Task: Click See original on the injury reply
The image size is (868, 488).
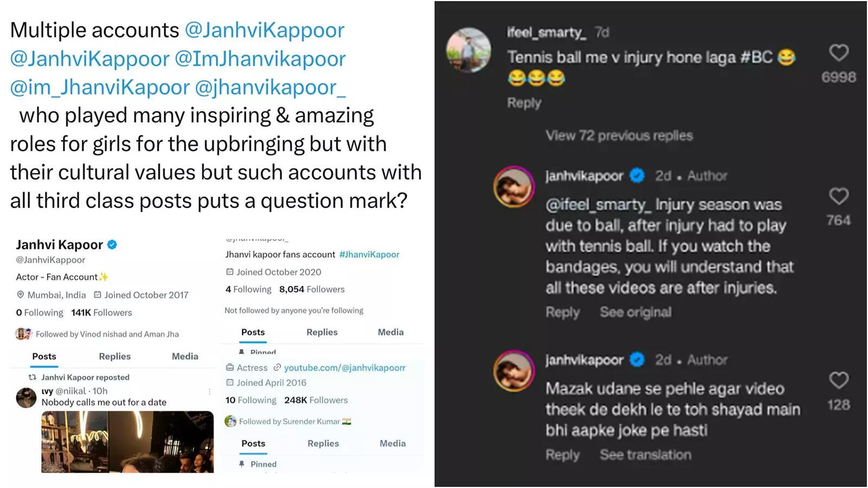Action: [x=636, y=312]
